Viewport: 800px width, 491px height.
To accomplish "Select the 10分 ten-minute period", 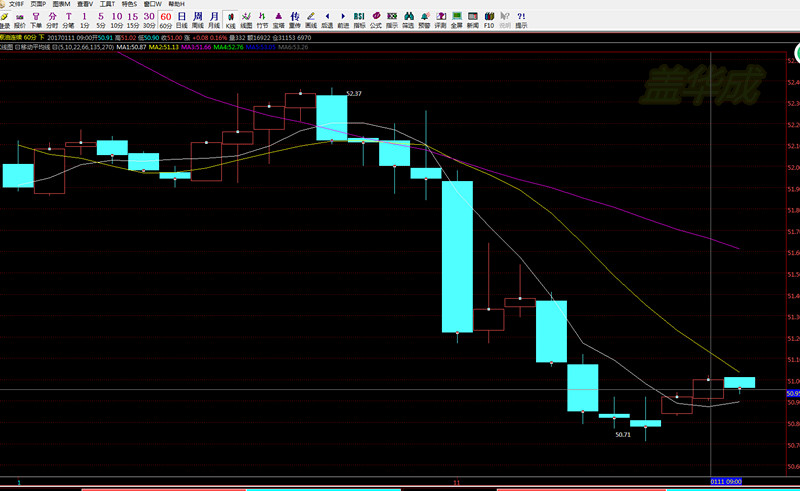I will (117, 20).
